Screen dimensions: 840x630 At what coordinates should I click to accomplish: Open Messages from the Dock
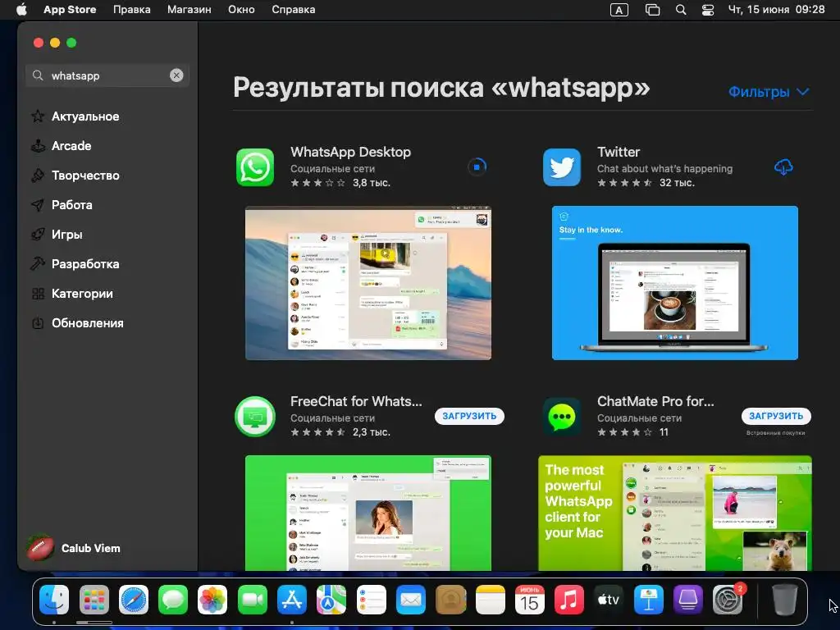pyautogui.click(x=173, y=600)
